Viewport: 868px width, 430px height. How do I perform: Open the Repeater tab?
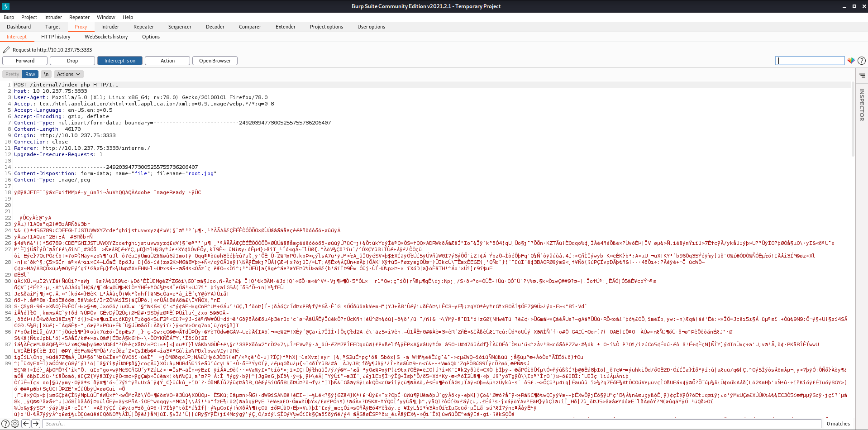pyautogui.click(x=143, y=27)
